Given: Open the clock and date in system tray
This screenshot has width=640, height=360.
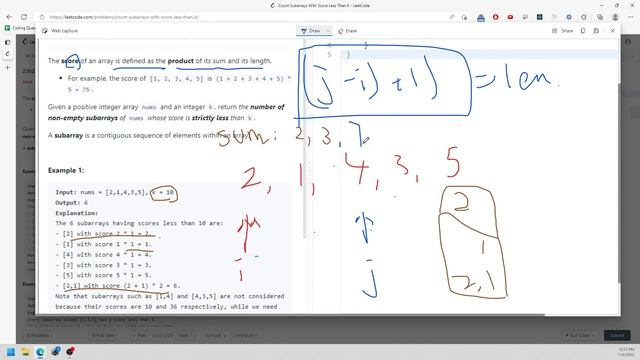Looking at the screenshot, I should pos(626,352).
